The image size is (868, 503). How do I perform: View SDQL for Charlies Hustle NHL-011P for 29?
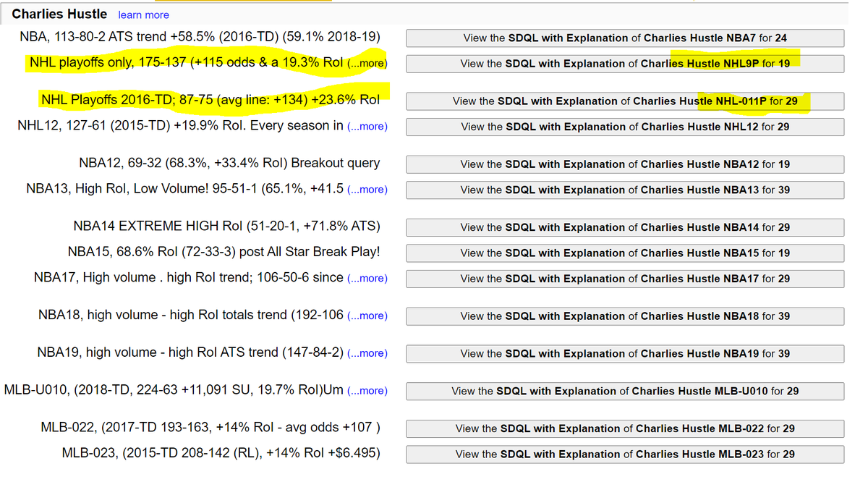[x=625, y=101]
